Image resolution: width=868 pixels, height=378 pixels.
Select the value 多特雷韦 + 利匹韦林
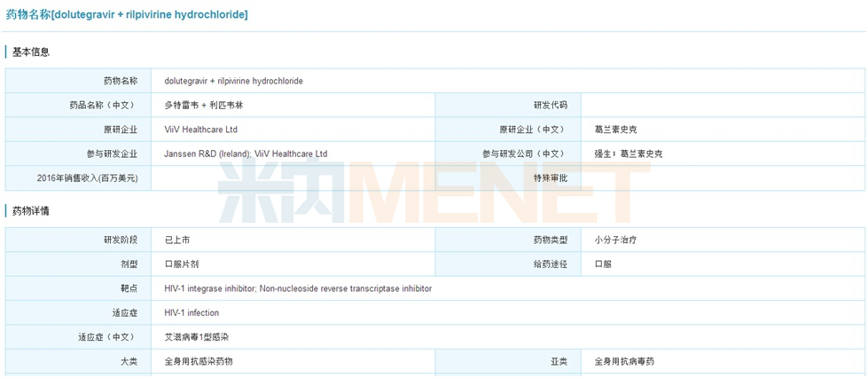point(204,106)
